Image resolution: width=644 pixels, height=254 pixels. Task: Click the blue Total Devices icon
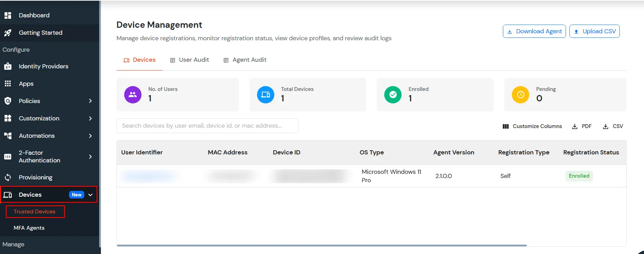point(266,95)
